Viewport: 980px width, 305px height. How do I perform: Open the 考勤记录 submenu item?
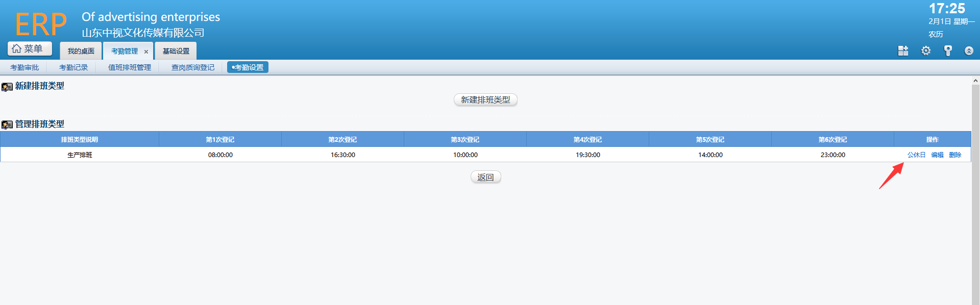[73, 67]
